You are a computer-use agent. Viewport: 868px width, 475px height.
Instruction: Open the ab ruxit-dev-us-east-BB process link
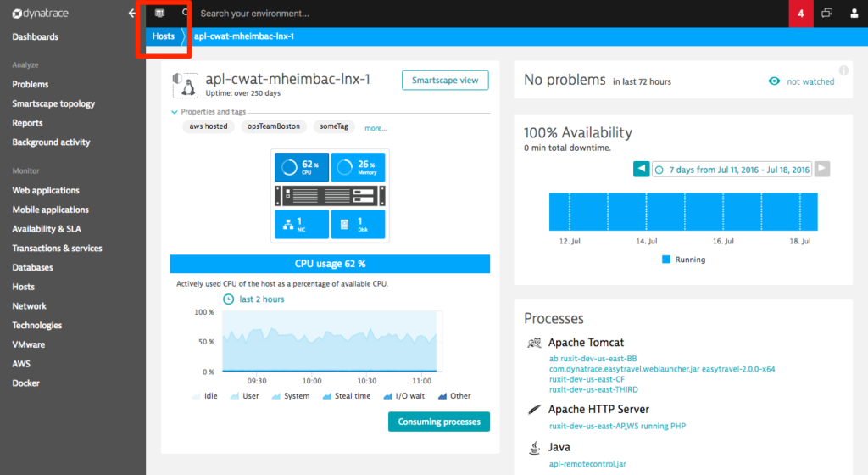(593, 359)
